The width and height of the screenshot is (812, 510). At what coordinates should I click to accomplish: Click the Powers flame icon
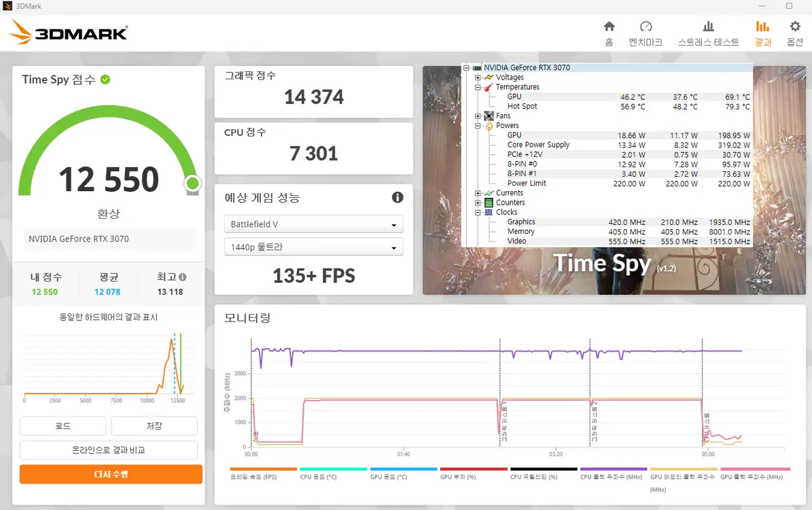click(x=489, y=125)
